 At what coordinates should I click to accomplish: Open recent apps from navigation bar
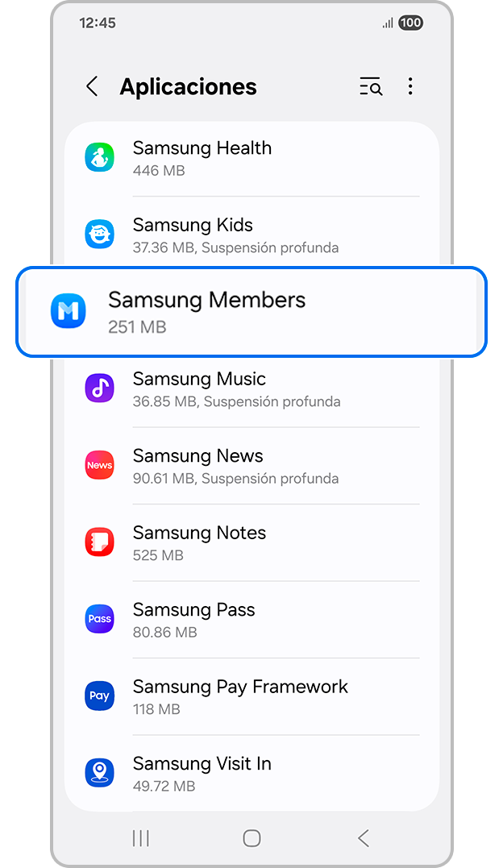click(141, 838)
